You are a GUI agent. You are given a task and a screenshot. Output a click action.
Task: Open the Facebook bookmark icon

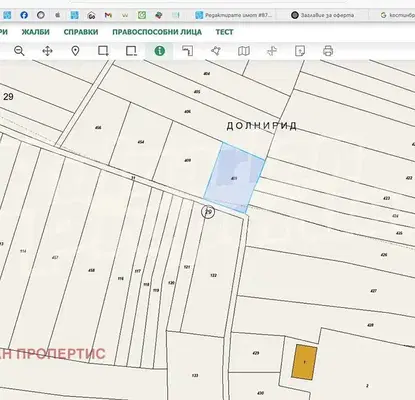pos(24,15)
